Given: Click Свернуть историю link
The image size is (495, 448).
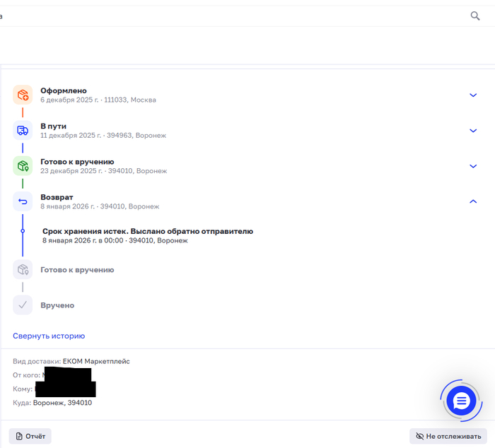Looking at the screenshot, I should click(x=49, y=336).
